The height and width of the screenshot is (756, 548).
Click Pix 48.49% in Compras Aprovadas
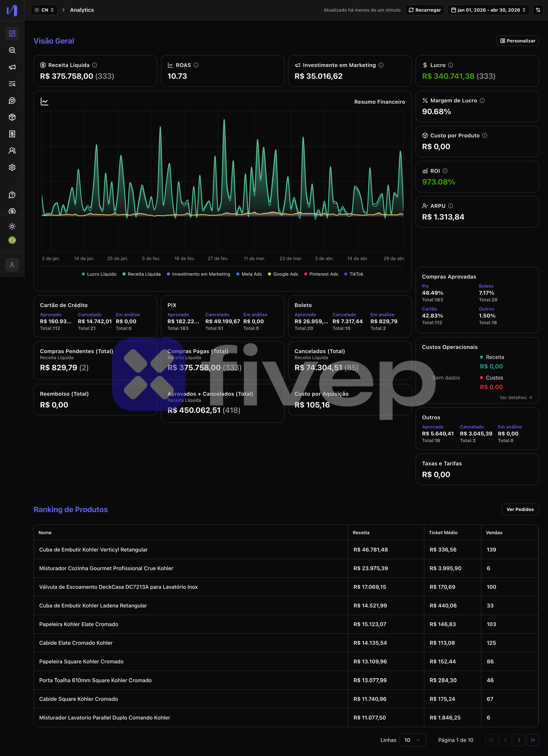coord(433,293)
